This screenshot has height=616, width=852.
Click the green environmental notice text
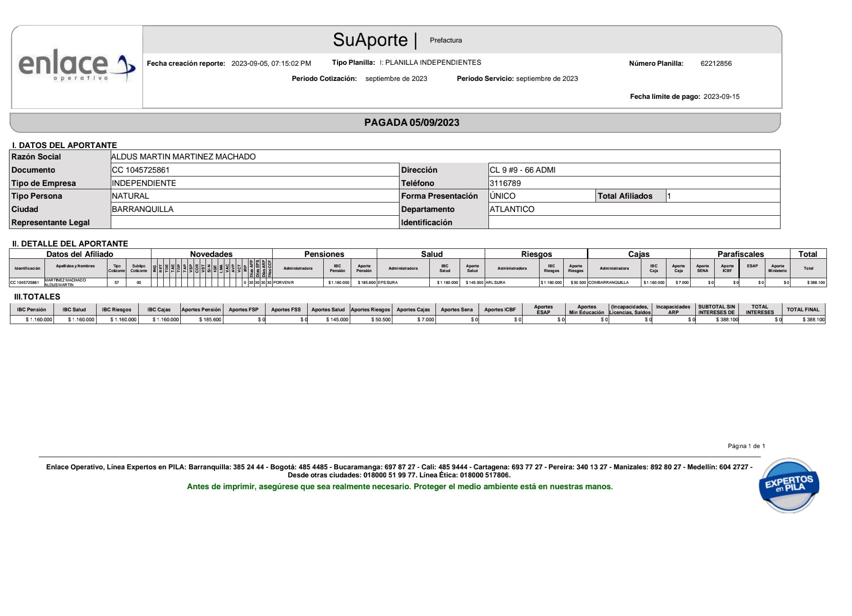pyautogui.click(x=399, y=486)
